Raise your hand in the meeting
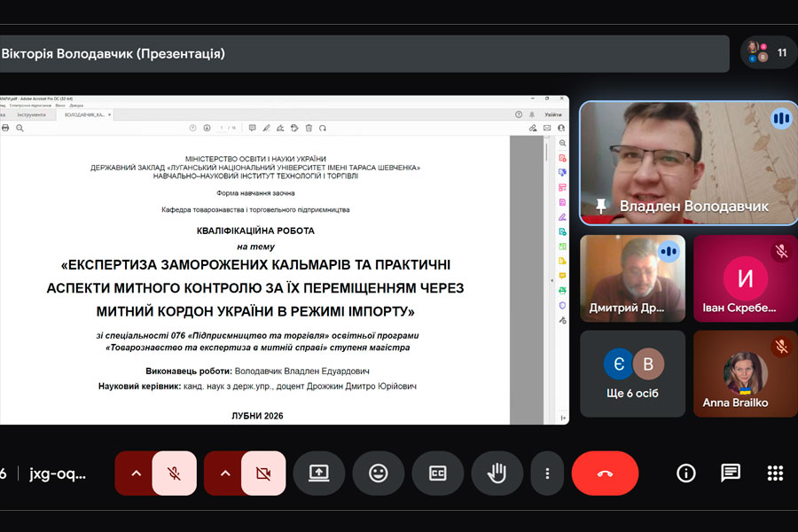798x532 pixels. point(497,473)
